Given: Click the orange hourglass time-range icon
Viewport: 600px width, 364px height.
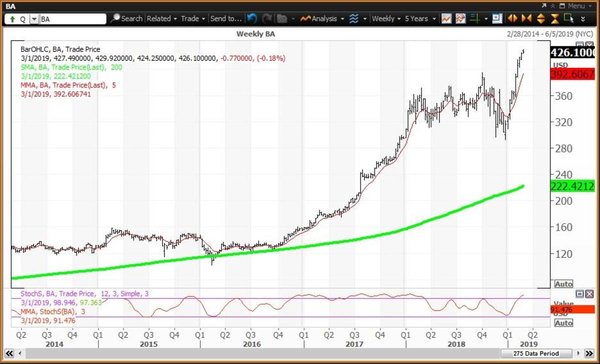Looking at the screenshot, I should 554,18.
